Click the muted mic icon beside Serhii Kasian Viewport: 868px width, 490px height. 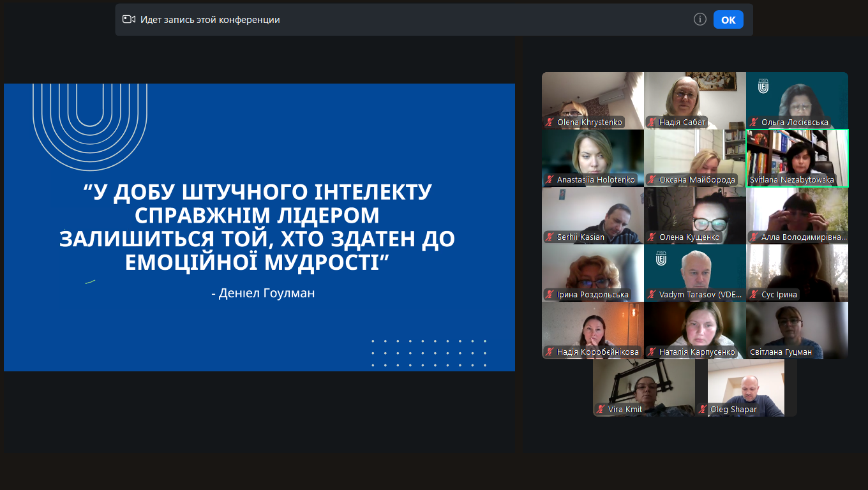click(x=549, y=237)
